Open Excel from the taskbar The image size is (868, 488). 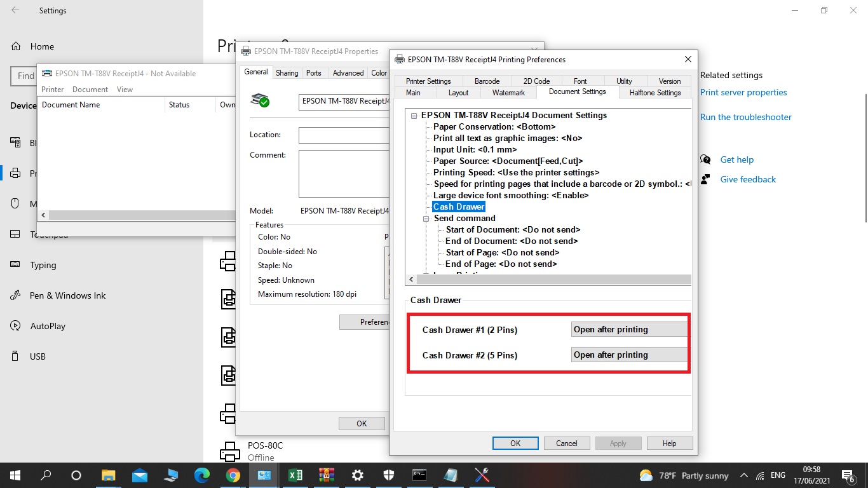(x=295, y=475)
